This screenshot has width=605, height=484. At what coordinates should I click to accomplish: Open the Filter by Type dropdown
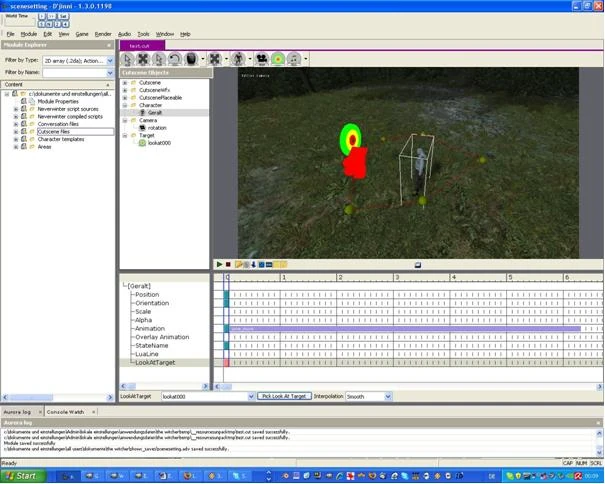coord(110,61)
